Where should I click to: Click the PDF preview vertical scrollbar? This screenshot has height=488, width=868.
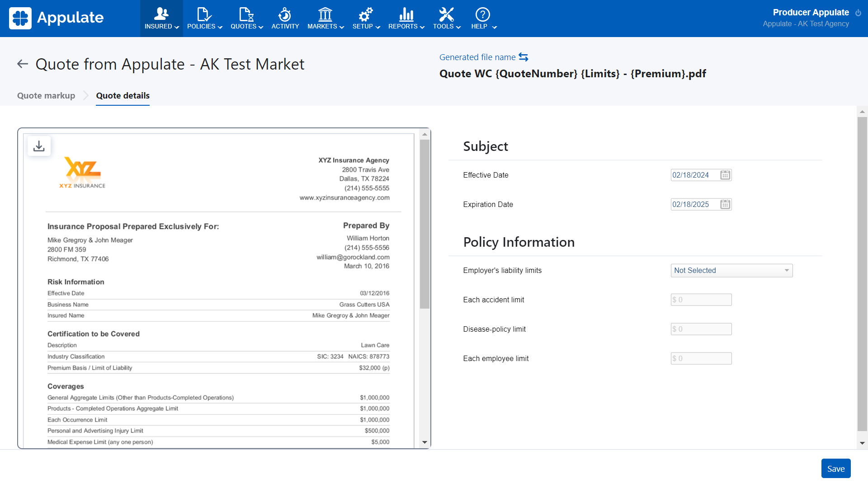tap(425, 224)
